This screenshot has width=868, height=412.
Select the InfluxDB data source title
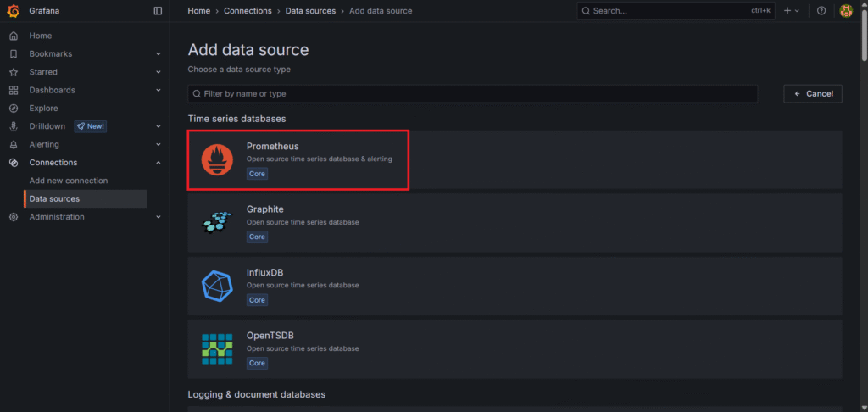click(264, 272)
